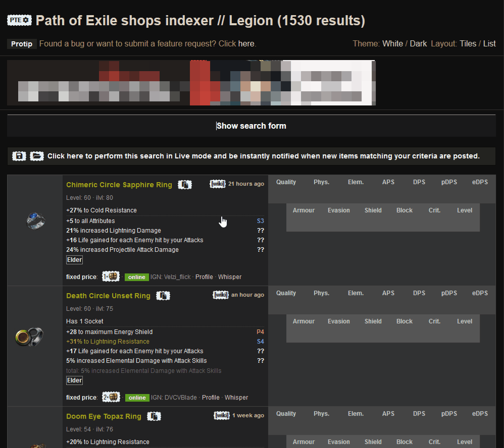Click the 2 chaos price icon of DVCVBlade
Screen dimensions: 504x448
click(111, 397)
